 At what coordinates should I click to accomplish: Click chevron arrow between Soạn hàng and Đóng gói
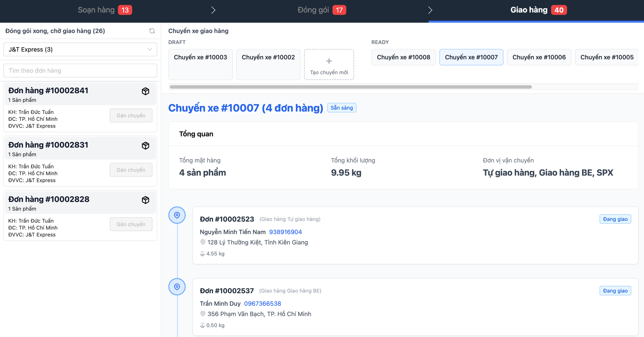213,10
